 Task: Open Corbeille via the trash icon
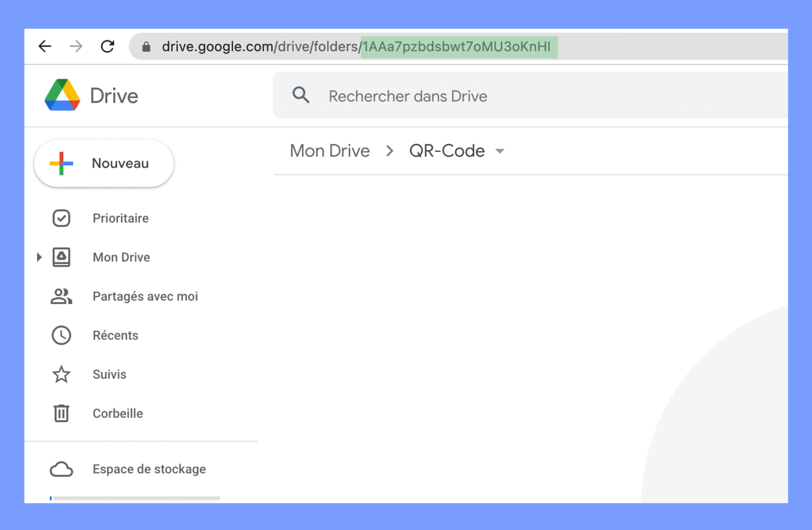61,413
